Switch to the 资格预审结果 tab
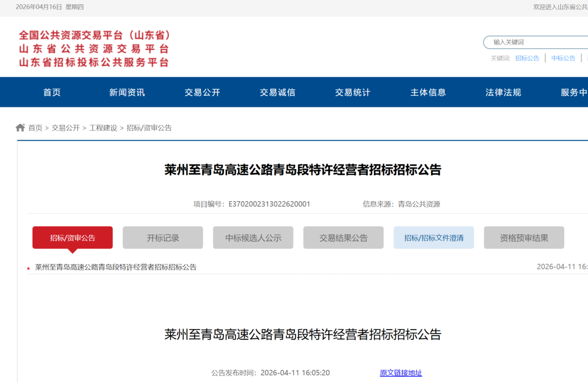Image resolution: width=588 pixels, height=383 pixels. [x=524, y=238]
